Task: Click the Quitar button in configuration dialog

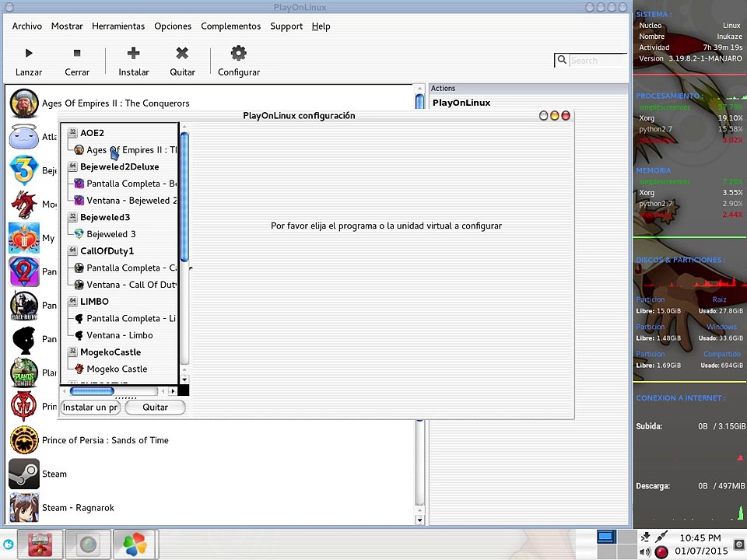Action: [156, 407]
